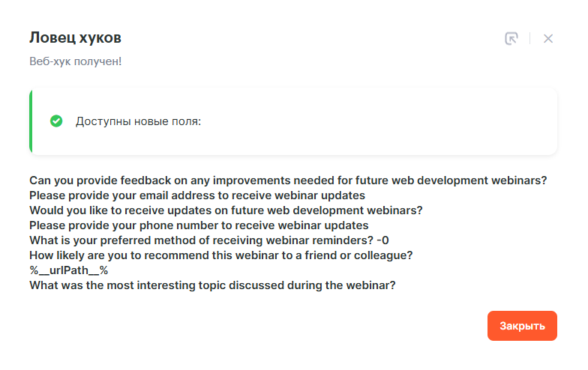Image resolution: width=588 pixels, height=370 pixels.
Task: Click the "Ловец хуков" dialog title
Action: coord(75,37)
